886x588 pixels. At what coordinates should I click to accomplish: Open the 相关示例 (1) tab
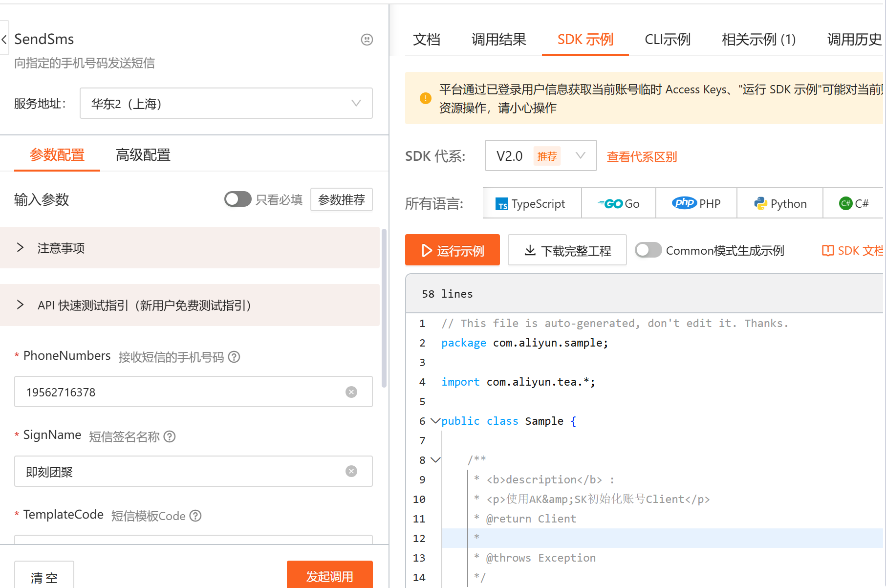tap(759, 40)
